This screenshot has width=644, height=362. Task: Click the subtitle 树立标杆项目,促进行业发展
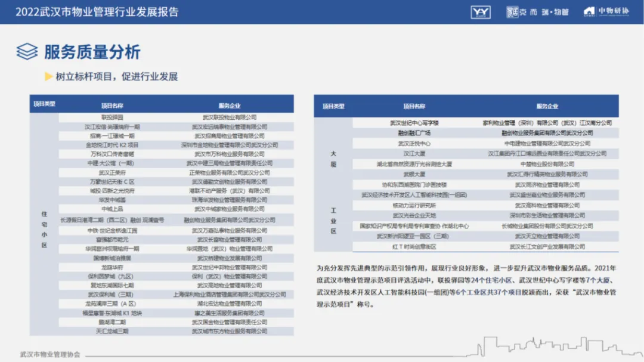tap(117, 77)
